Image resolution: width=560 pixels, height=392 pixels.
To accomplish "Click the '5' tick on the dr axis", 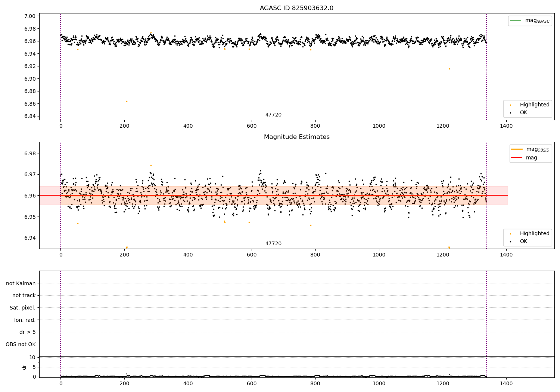I will pos(34,367).
